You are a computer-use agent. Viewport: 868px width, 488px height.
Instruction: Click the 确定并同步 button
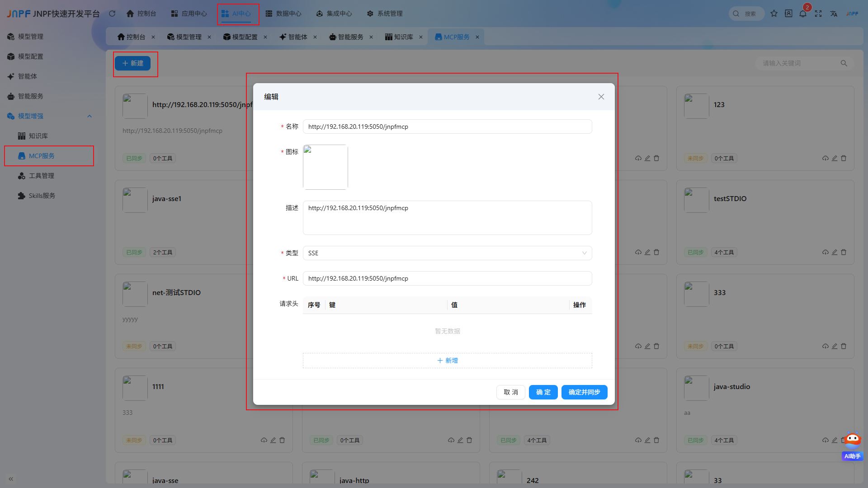(584, 392)
